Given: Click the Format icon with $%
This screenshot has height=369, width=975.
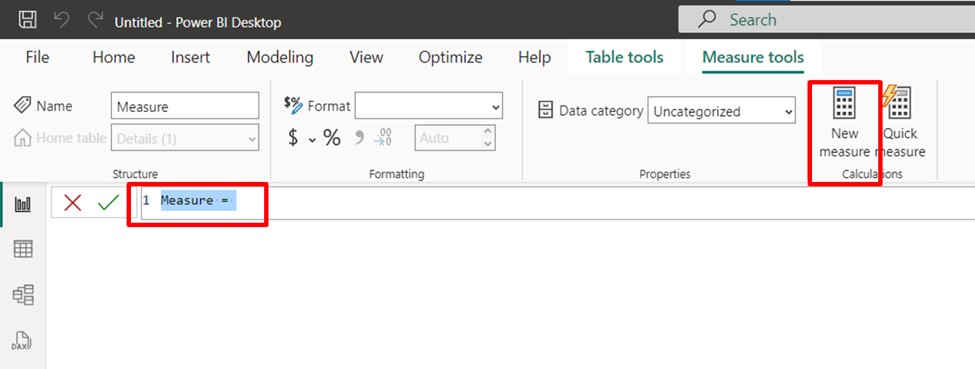Looking at the screenshot, I should 293,105.
